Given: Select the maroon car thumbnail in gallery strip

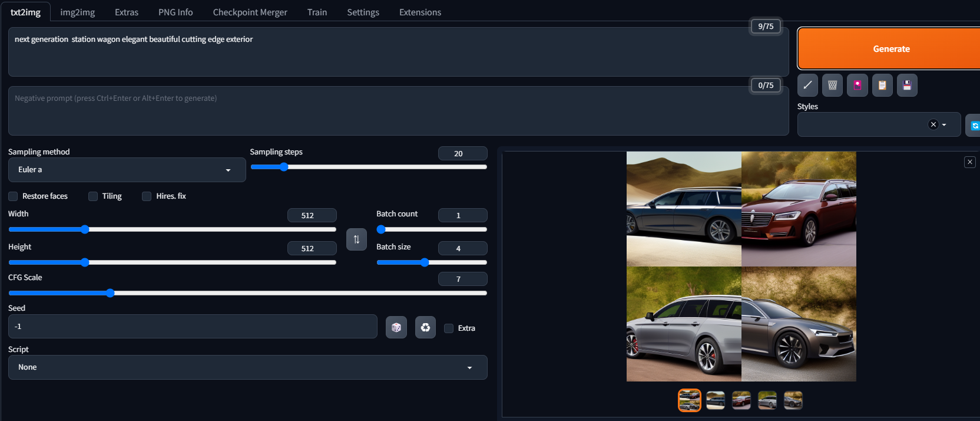Looking at the screenshot, I should (741, 400).
